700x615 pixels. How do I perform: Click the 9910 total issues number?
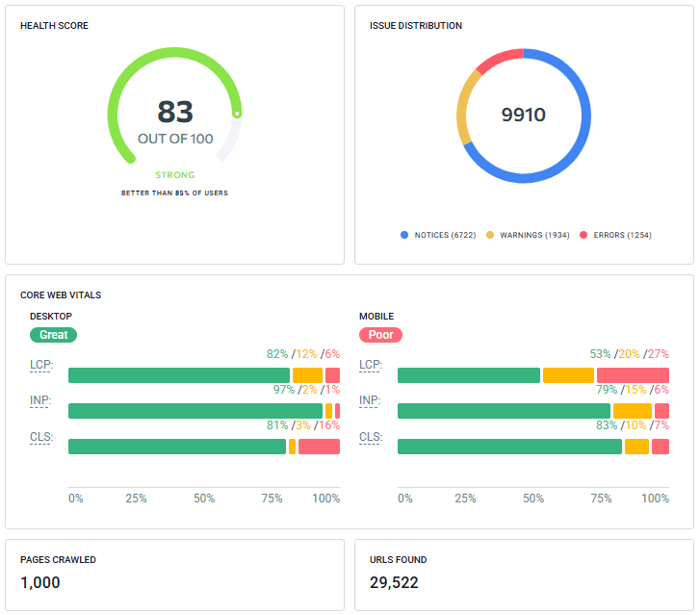[x=523, y=115]
